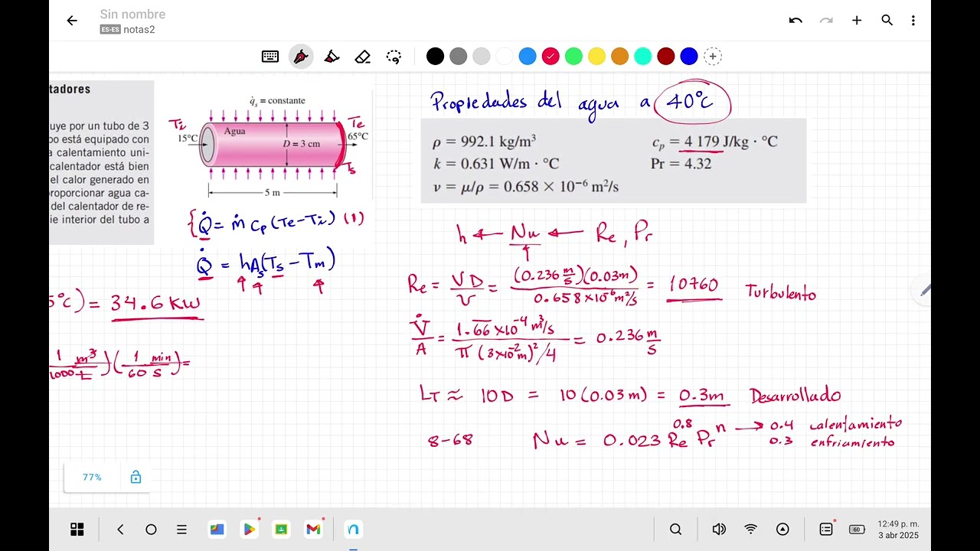Screen dimensions: 980x551
Task: Choose the white pen color
Action: click(x=505, y=56)
